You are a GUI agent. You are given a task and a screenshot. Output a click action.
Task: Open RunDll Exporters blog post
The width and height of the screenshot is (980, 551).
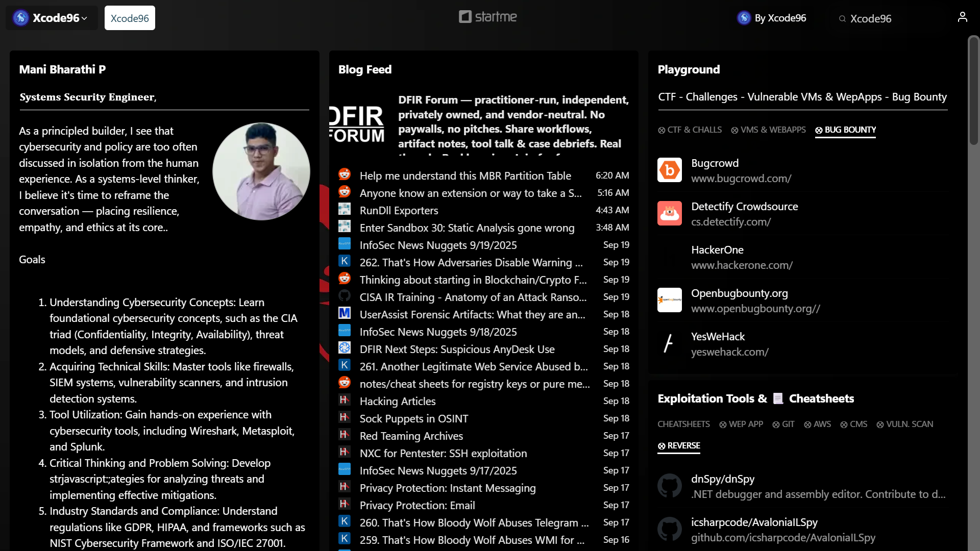[399, 211]
